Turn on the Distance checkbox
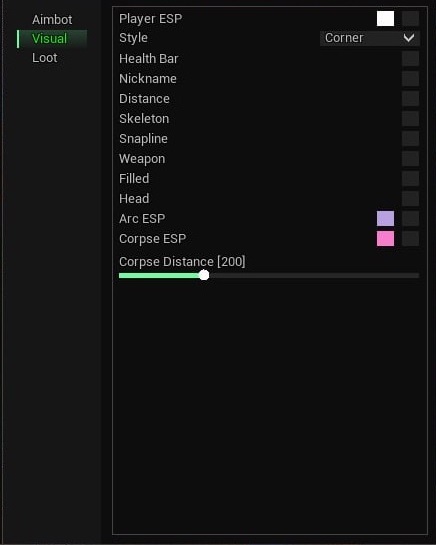 coord(410,99)
